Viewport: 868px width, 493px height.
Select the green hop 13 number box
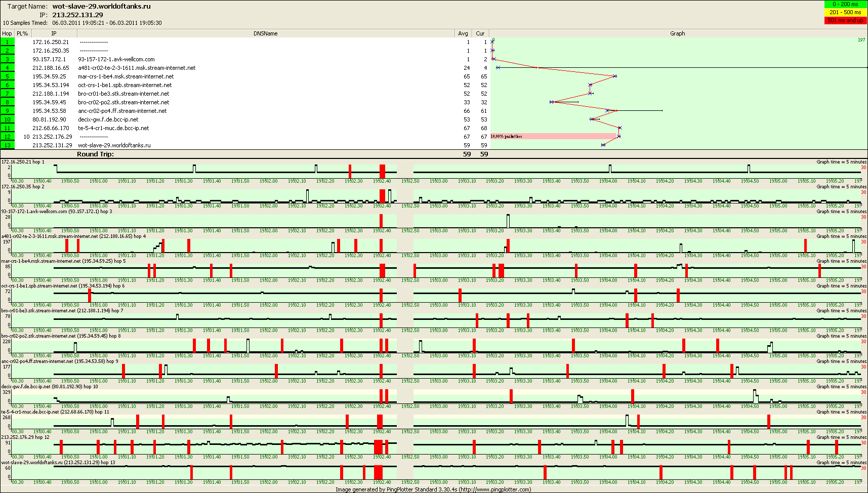point(8,145)
